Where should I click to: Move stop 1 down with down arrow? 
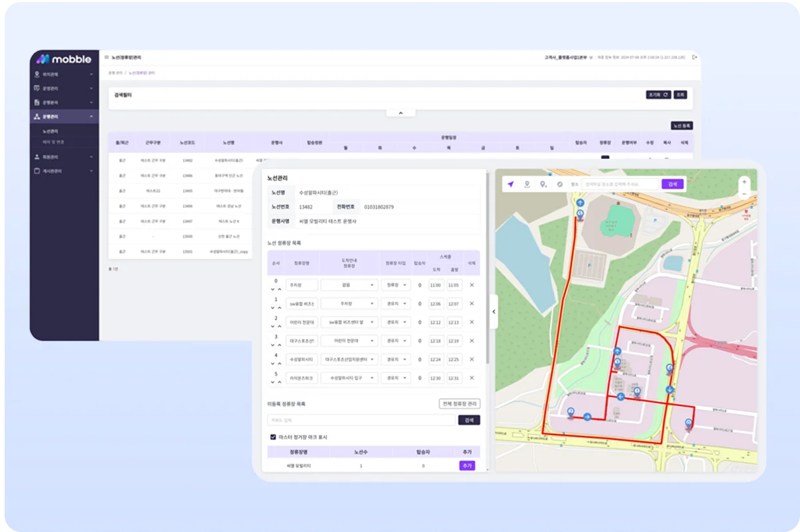(x=272, y=307)
